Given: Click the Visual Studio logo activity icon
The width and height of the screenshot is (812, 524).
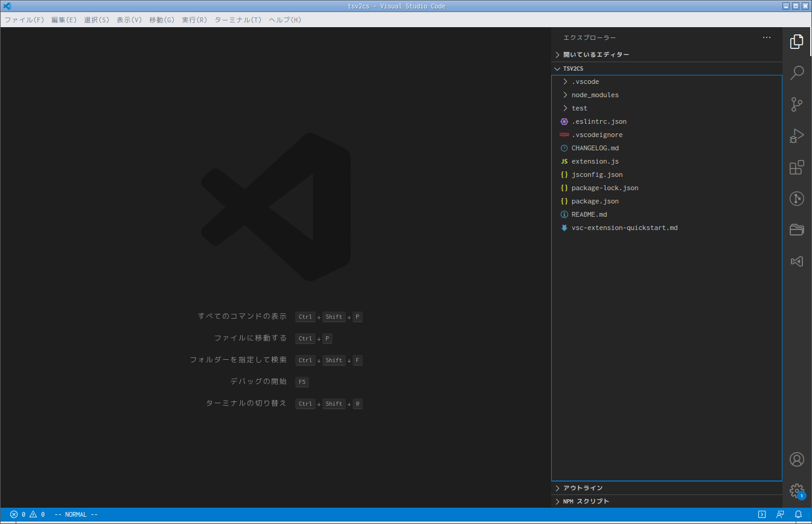Looking at the screenshot, I should click(797, 261).
